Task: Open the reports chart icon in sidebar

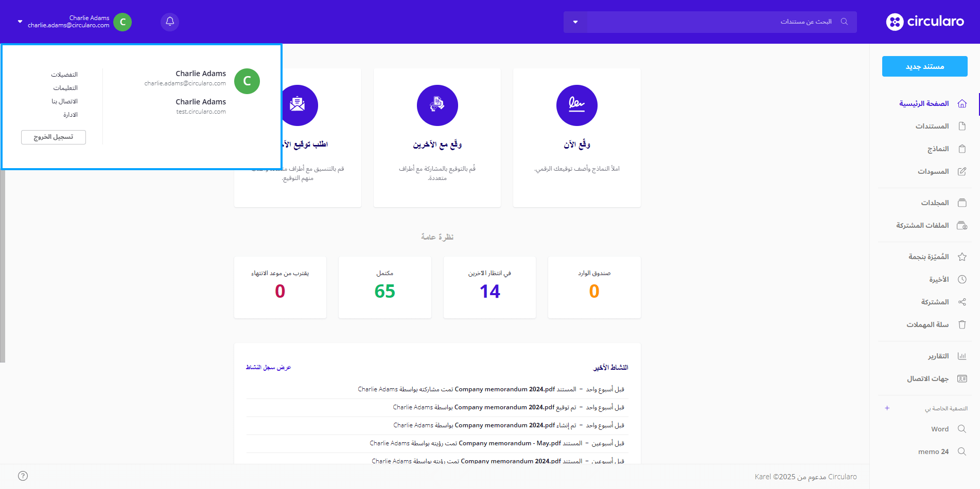Action: 961,356
